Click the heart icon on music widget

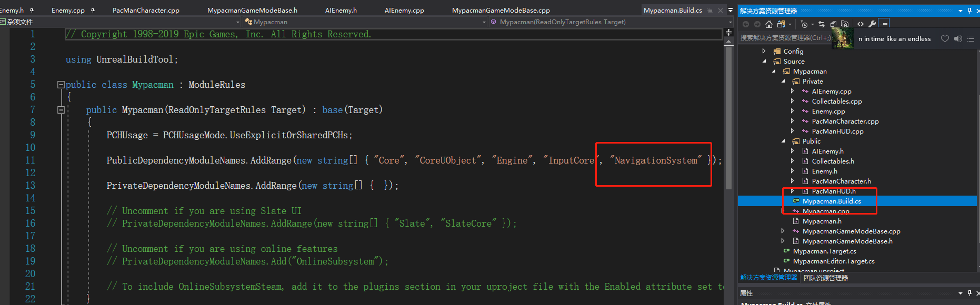pyautogui.click(x=945, y=39)
